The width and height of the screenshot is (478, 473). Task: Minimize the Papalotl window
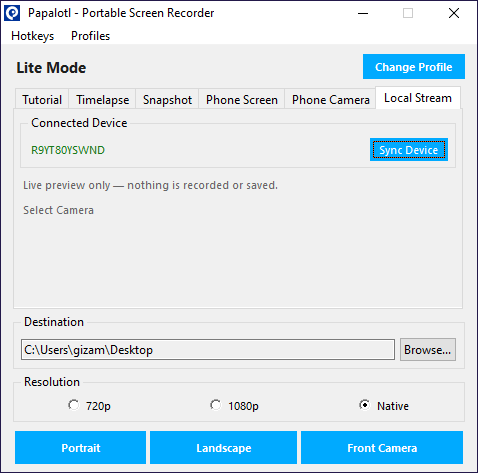click(363, 13)
